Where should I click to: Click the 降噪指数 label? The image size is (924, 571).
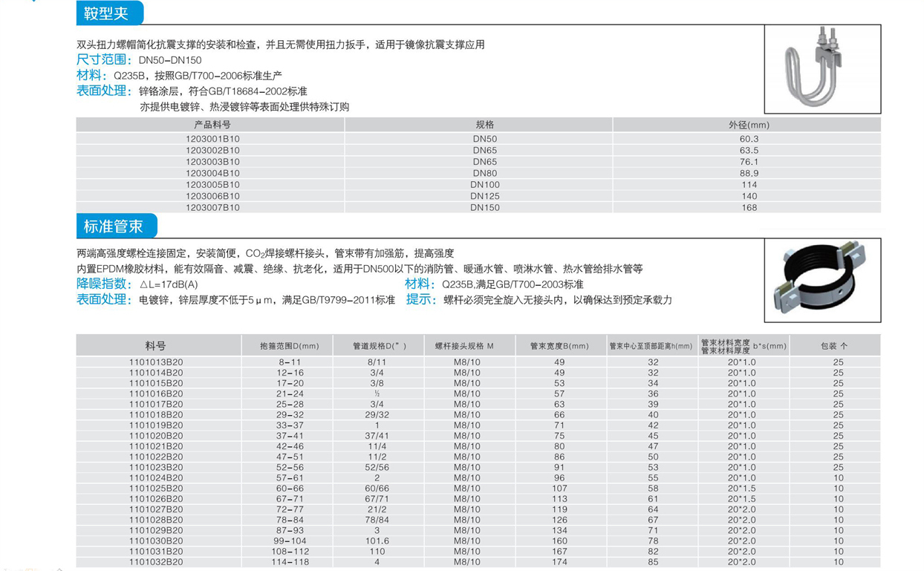click(x=104, y=284)
